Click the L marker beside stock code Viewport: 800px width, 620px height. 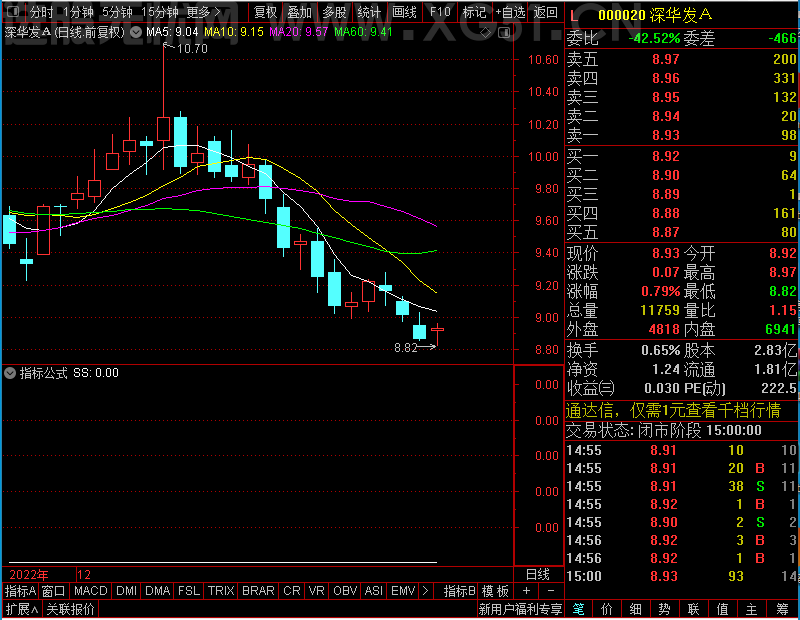[x=574, y=16]
